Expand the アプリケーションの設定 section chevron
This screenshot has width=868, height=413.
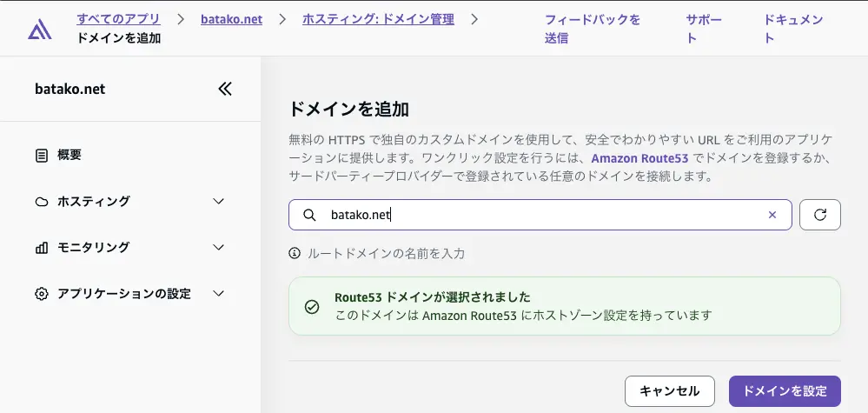coord(219,294)
